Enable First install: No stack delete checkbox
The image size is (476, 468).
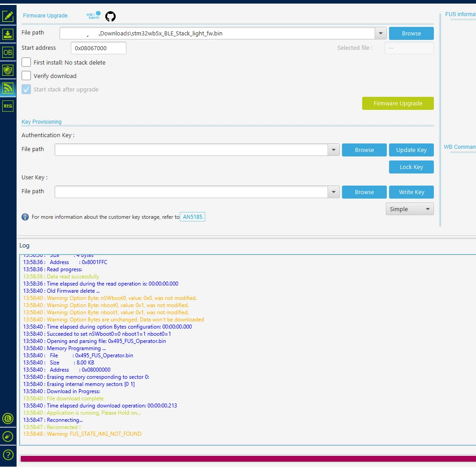pyautogui.click(x=26, y=62)
